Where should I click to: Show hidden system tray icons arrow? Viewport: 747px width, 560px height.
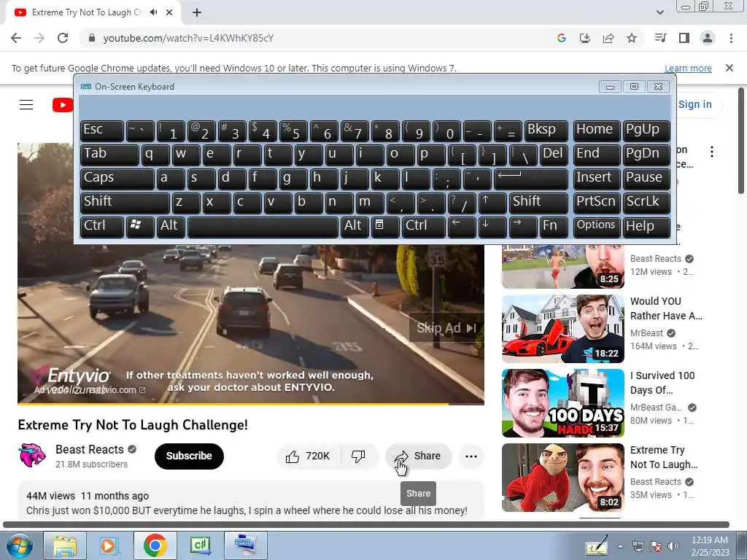[620, 546]
